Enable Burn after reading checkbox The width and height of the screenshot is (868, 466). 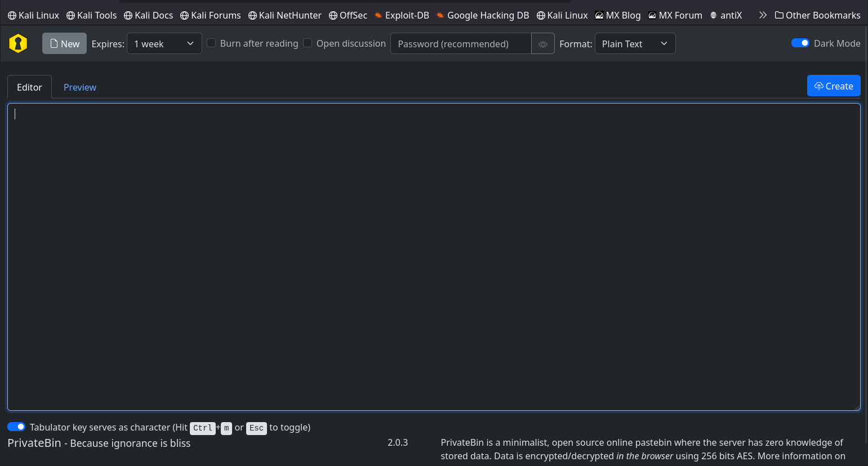(x=212, y=43)
